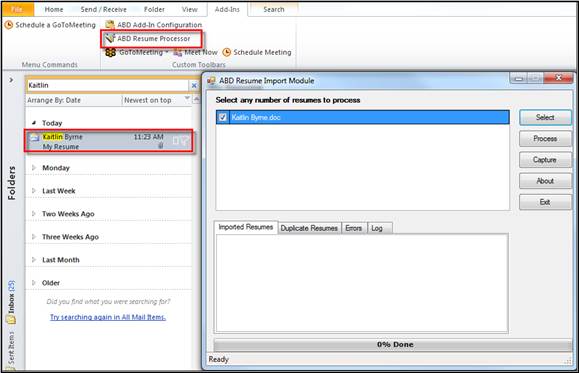Click in the Kaitlin search field
579x373 pixels.
click(x=107, y=85)
